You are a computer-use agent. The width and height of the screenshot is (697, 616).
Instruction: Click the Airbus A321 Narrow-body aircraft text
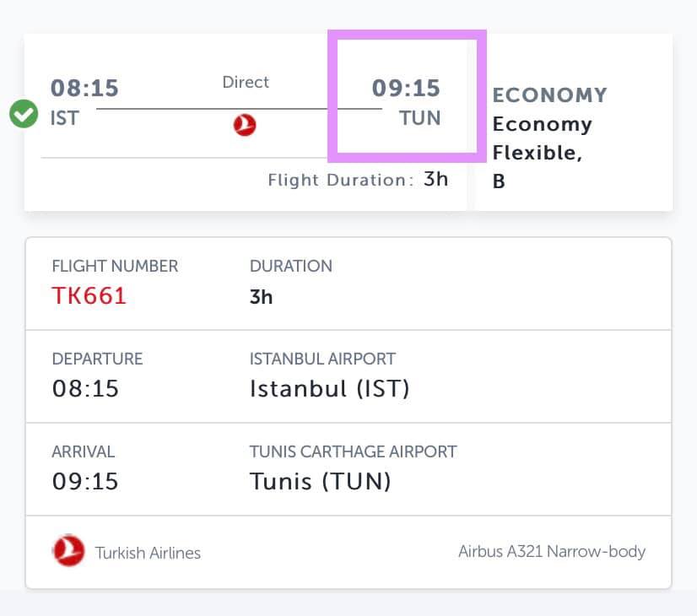tap(552, 552)
